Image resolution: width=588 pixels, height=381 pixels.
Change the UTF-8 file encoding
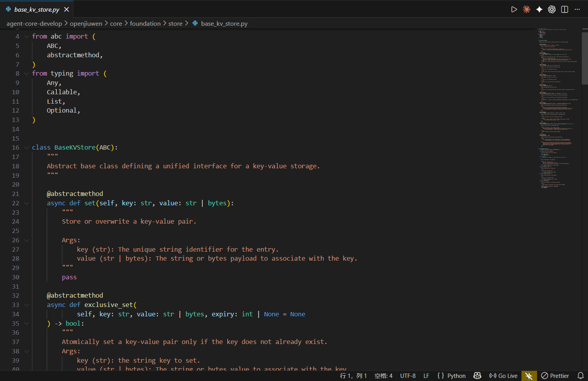tap(408, 376)
